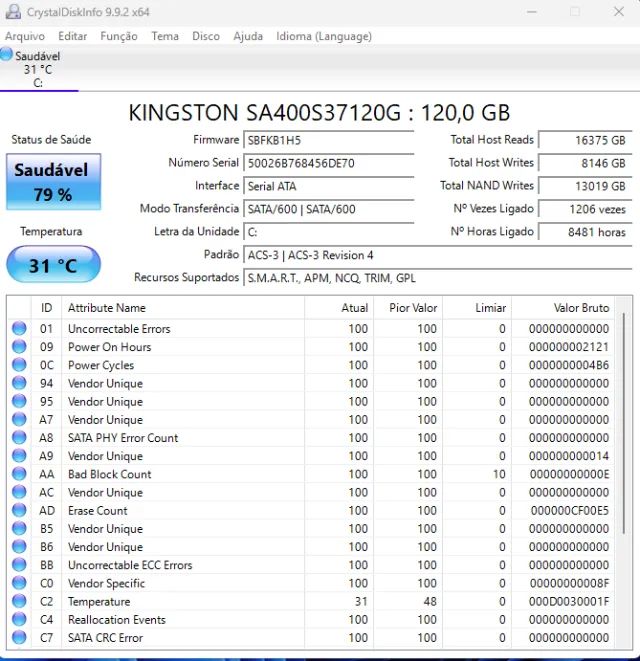Click status orb of Reallocation Events row

[19, 619]
